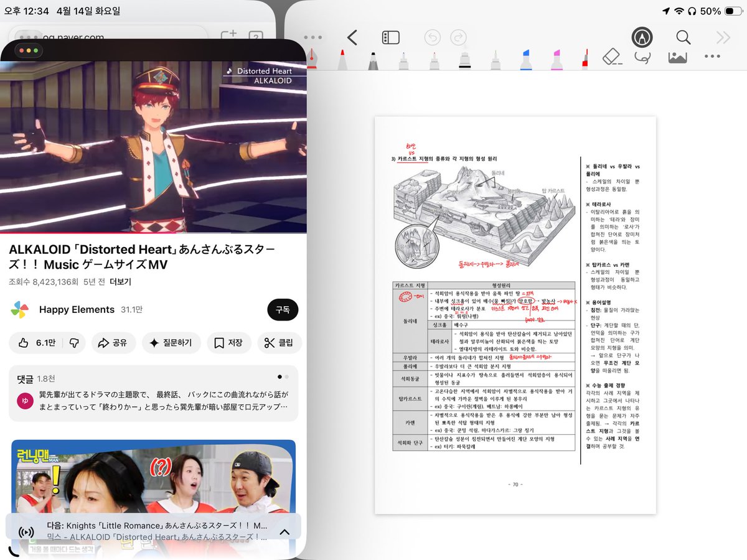Select the blue highlighter

click(x=525, y=59)
